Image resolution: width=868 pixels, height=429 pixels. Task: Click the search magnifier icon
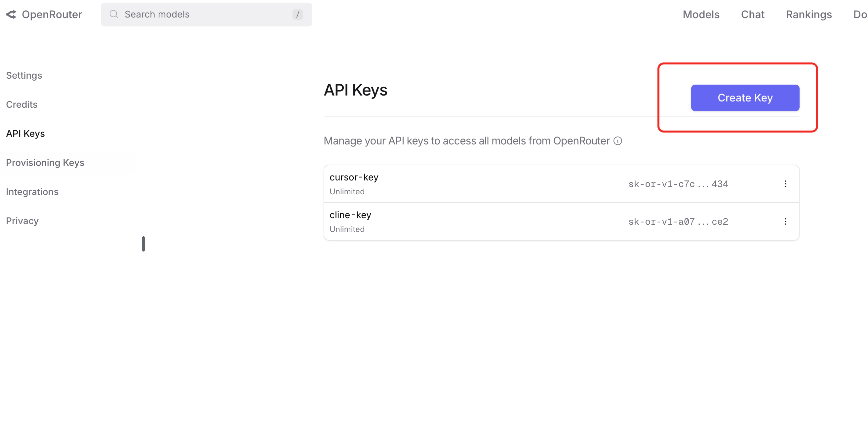(114, 14)
